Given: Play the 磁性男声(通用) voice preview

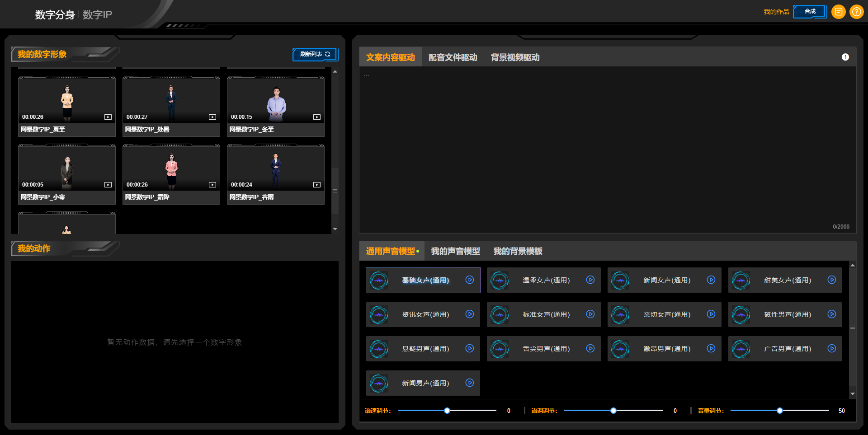Looking at the screenshot, I should click(x=832, y=314).
